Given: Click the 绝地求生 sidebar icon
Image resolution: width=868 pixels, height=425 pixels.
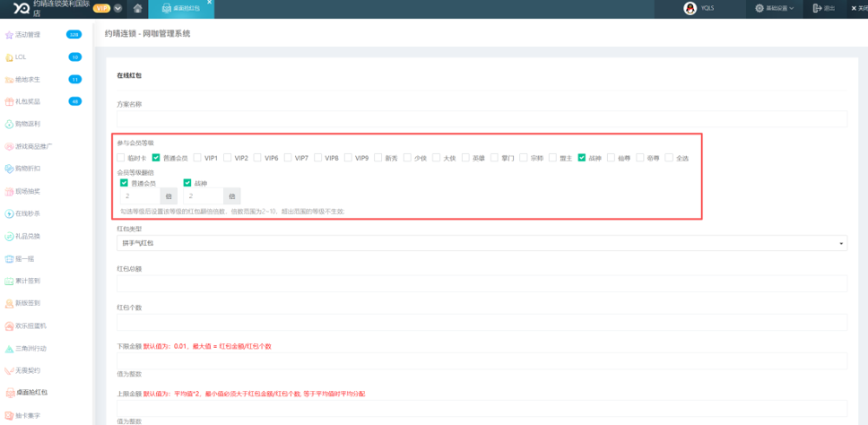Looking at the screenshot, I should (8, 80).
